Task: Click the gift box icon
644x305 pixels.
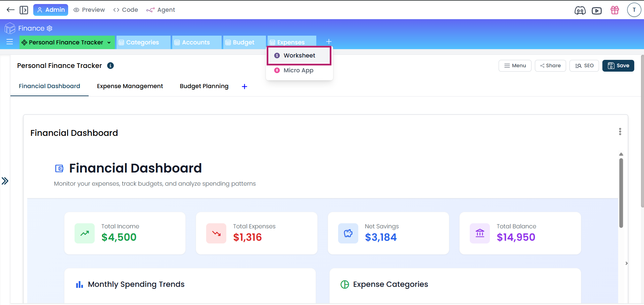Action: (x=615, y=10)
